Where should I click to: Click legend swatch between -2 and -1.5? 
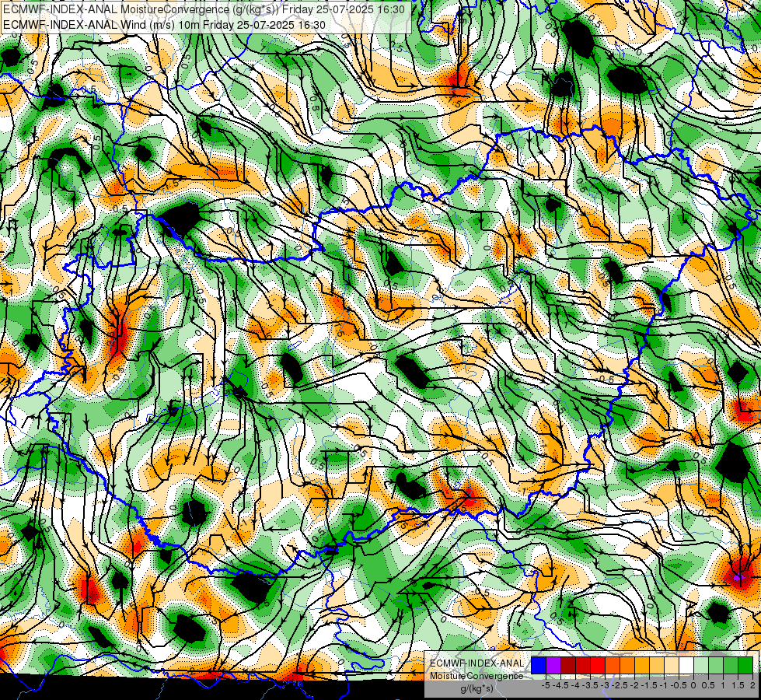642,666
